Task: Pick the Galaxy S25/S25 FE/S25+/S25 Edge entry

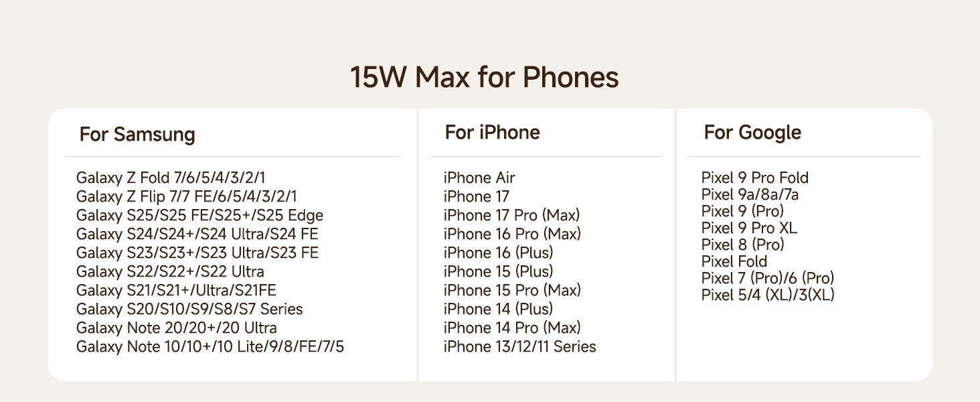Action: pyautogui.click(x=199, y=216)
